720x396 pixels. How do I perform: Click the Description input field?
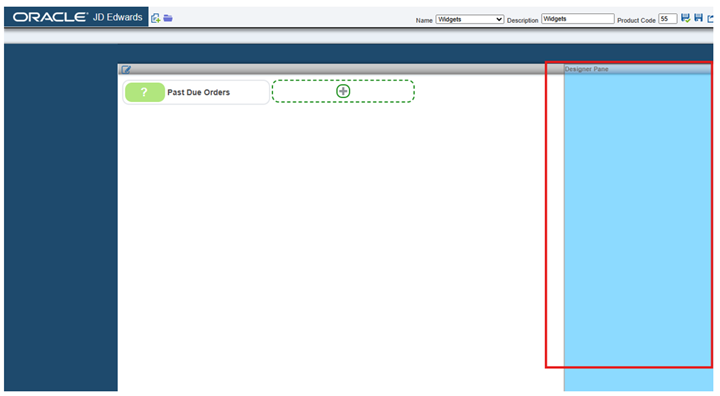click(578, 19)
